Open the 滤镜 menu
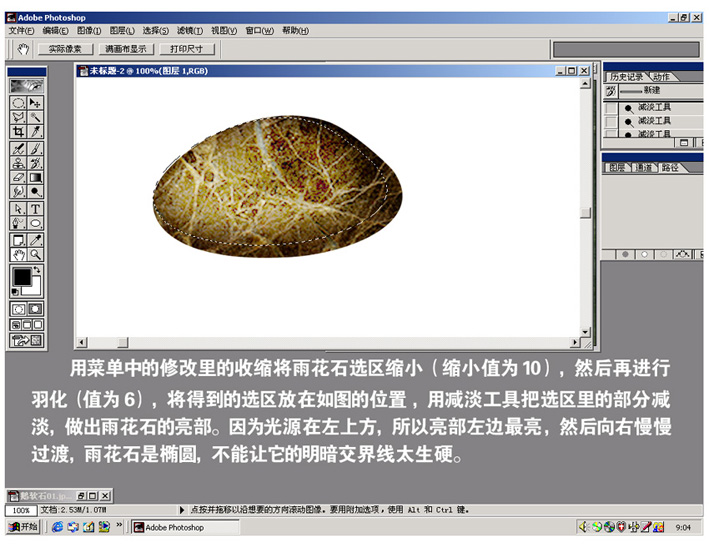This screenshot has height=548, width=709. coord(190,31)
